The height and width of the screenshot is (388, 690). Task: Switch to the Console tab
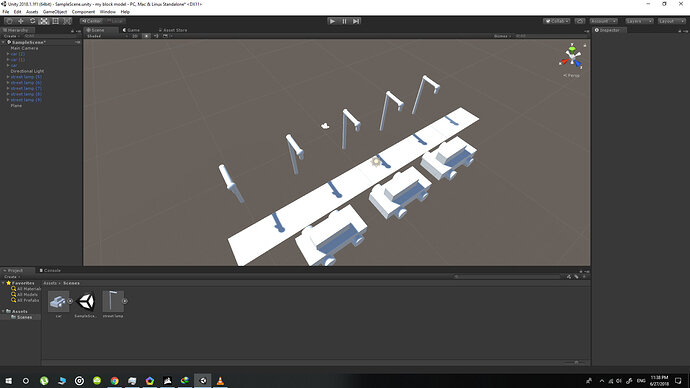pos(50,271)
